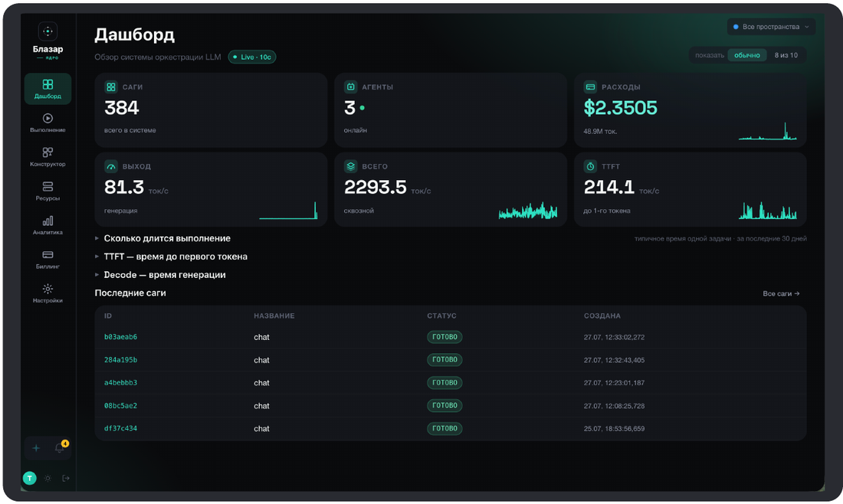Open the Аналитика chart icon
Image resolution: width=843 pixels, height=504 pixels.
pyautogui.click(x=48, y=221)
